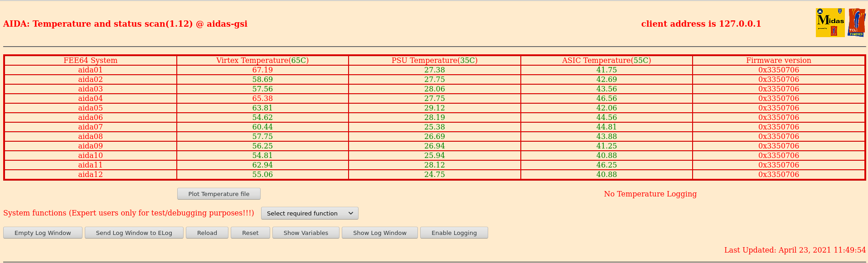
Task: Select the aida03 row label
Action: coord(91,89)
